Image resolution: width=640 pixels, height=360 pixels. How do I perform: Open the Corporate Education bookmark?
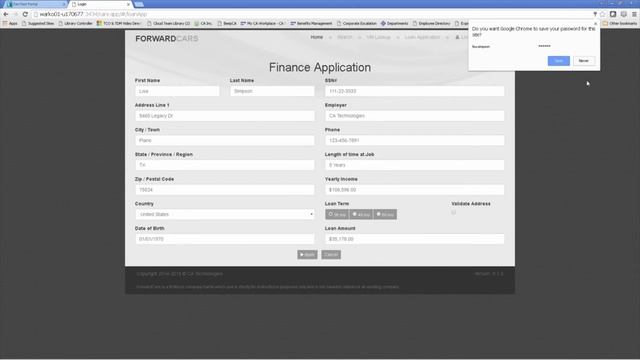357,23
